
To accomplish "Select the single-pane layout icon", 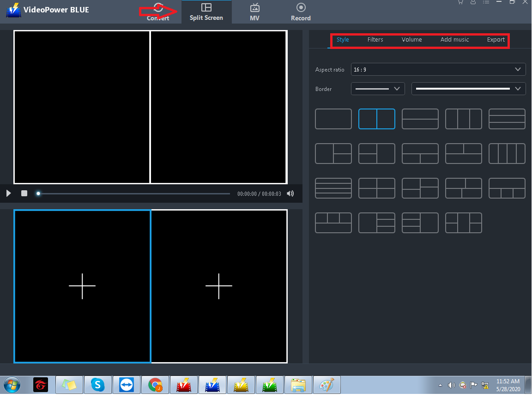I will pyautogui.click(x=333, y=119).
